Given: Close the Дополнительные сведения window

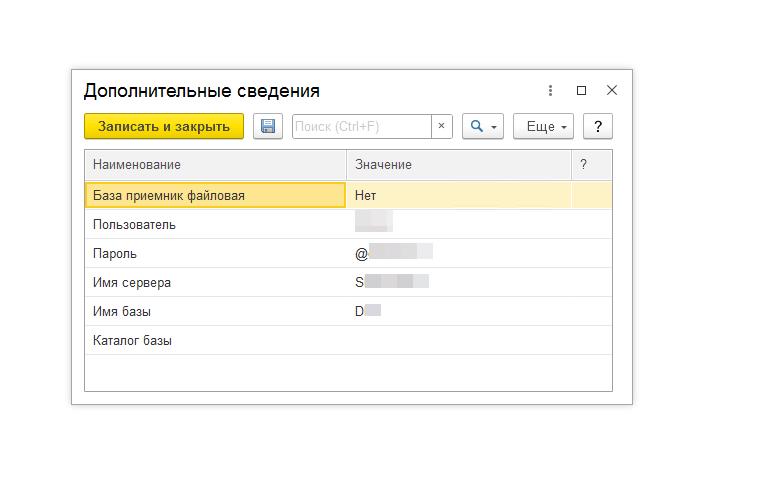Looking at the screenshot, I should coord(612,90).
